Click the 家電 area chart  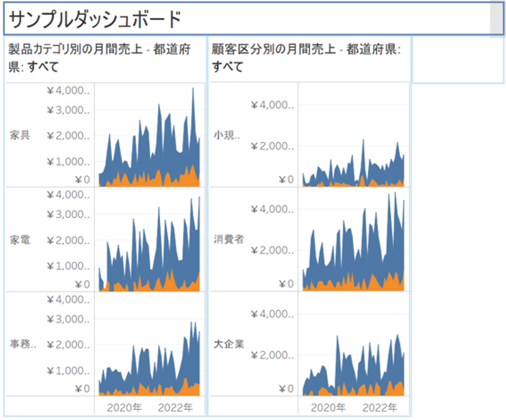click(x=149, y=239)
